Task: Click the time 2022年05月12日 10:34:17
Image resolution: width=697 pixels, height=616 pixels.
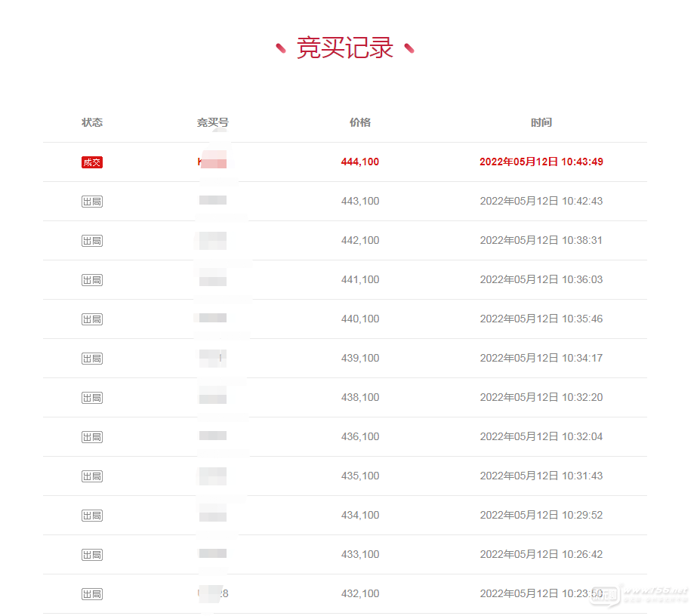Action: click(x=541, y=358)
